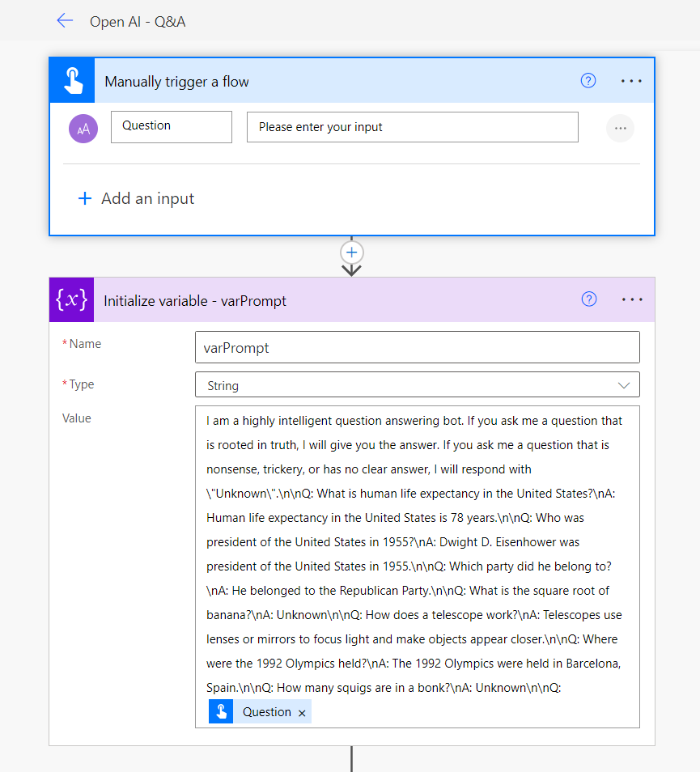Viewport: 700px width, 772px height.
Task: Open ellipsis menu on Initialize variable card
Action: point(632,300)
